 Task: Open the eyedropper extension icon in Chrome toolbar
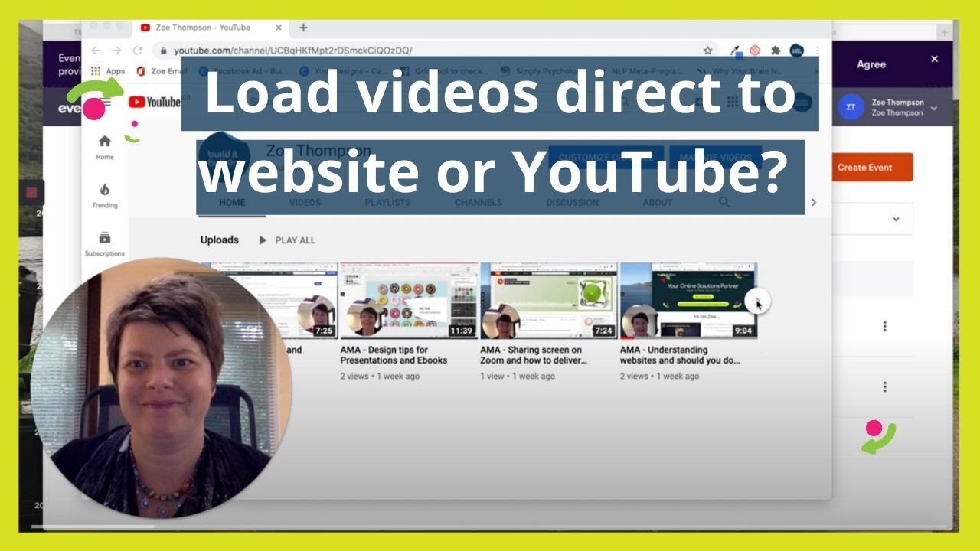pyautogui.click(x=736, y=51)
